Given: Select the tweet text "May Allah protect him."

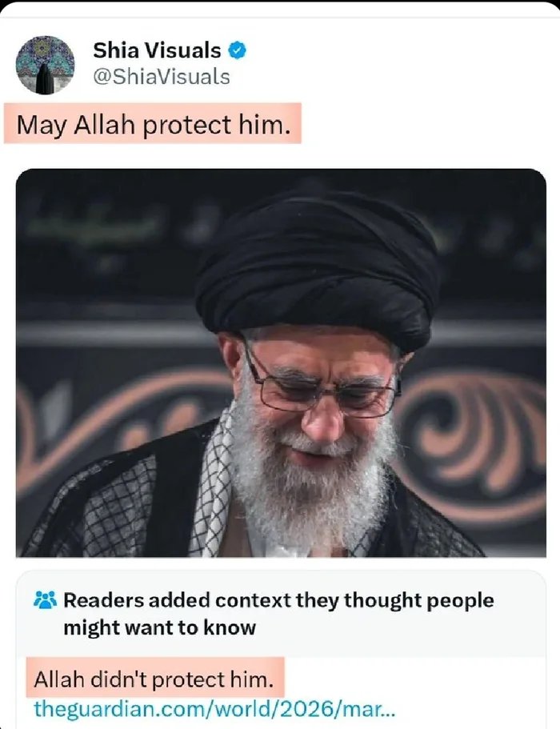Looking at the screenshot, I should (x=154, y=125).
